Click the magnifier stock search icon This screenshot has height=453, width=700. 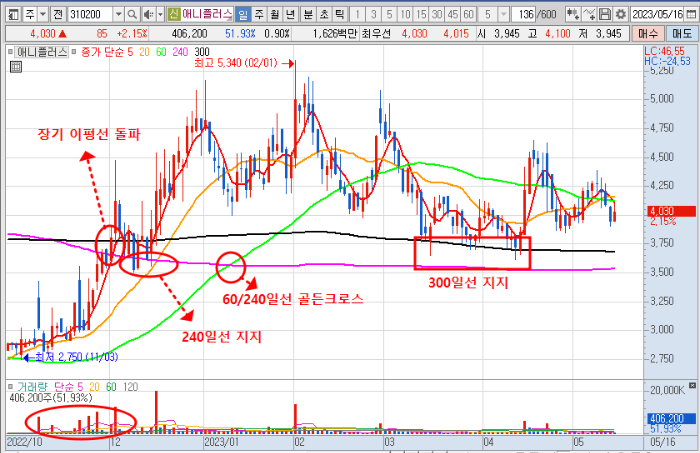pos(132,15)
